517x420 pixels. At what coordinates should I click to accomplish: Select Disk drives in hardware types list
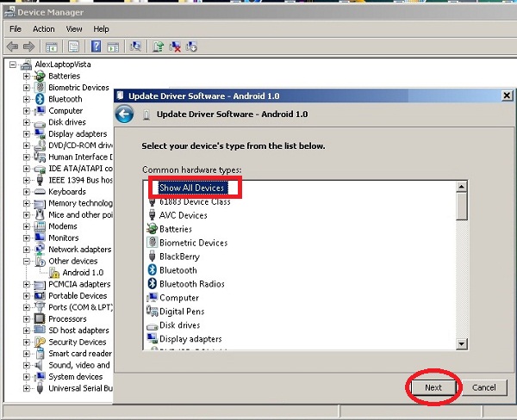(x=180, y=325)
